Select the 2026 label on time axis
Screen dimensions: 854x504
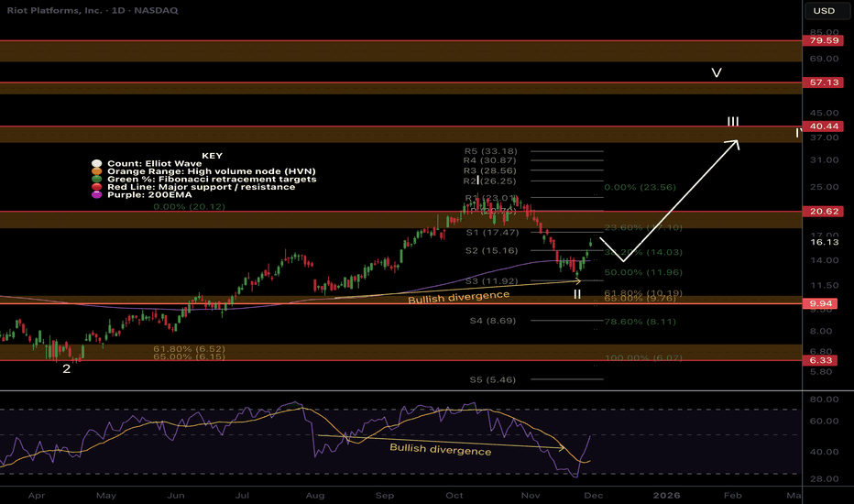pos(665,495)
